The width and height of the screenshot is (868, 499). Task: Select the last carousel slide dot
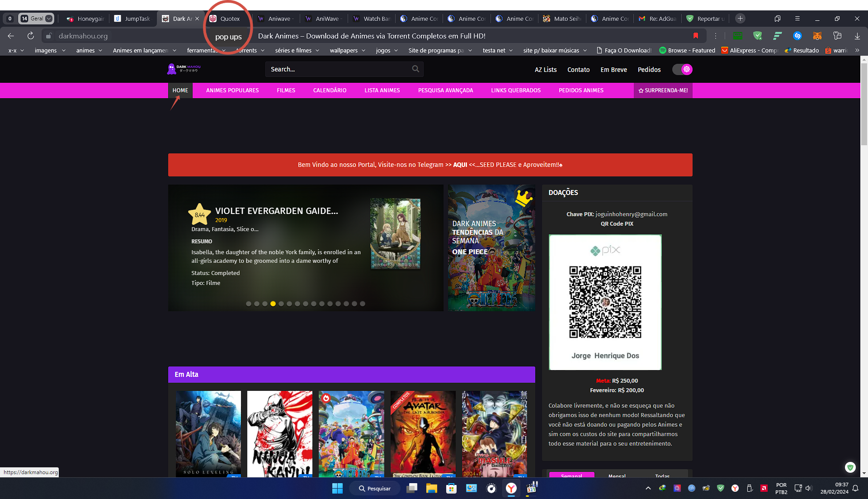363,304
